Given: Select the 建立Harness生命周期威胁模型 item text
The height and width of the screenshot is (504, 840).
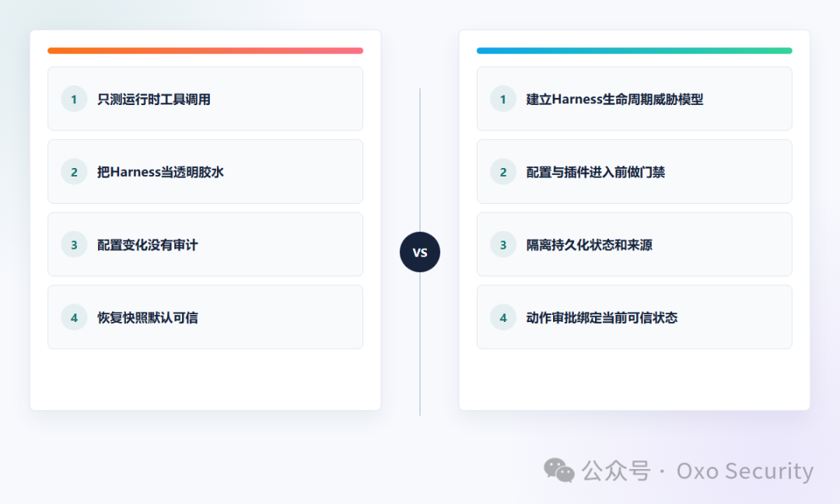Looking at the screenshot, I should coord(614,99).
